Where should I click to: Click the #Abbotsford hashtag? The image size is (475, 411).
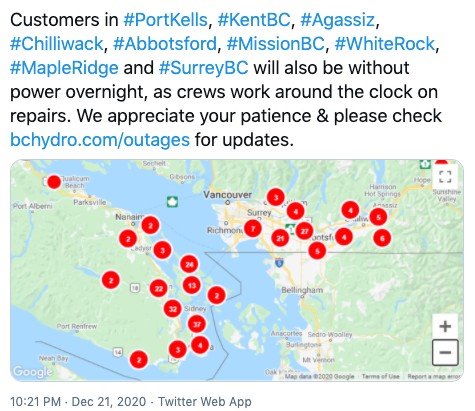pyautogui.click(x=165, y=44)
